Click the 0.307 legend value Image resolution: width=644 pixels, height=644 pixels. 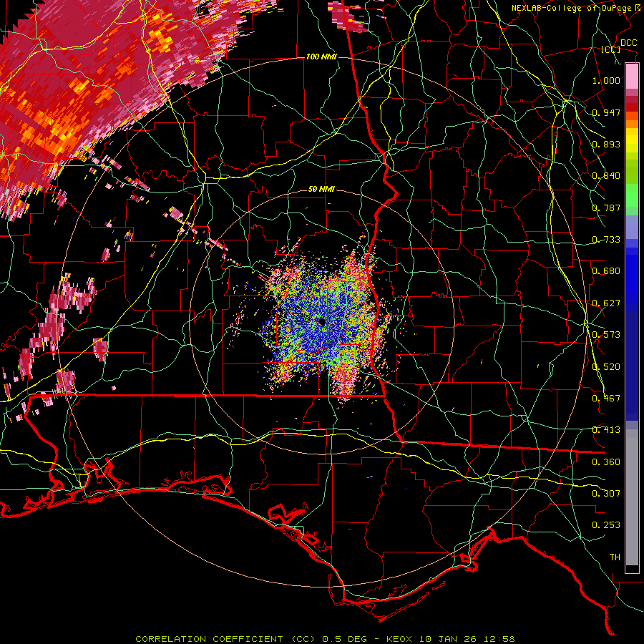(x=606, y=494)
